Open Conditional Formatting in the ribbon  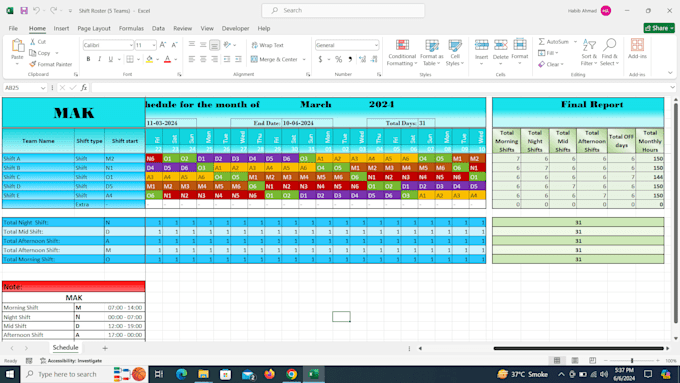point(402,53)
